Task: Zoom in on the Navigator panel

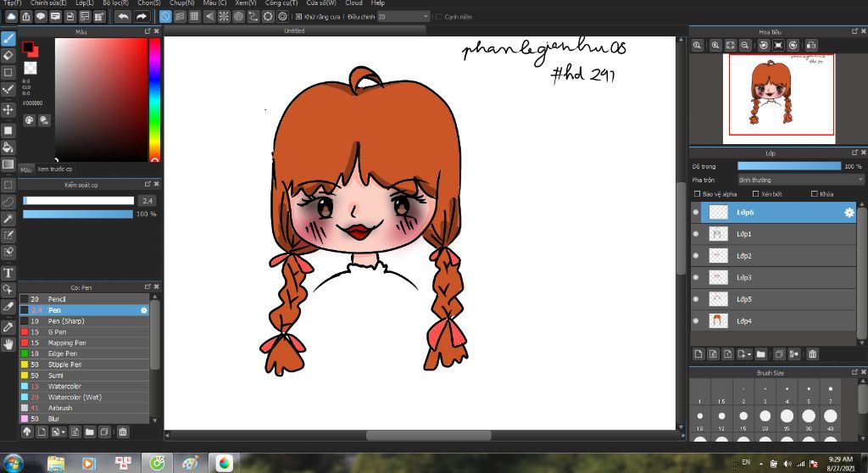Action: coord(715,46)
